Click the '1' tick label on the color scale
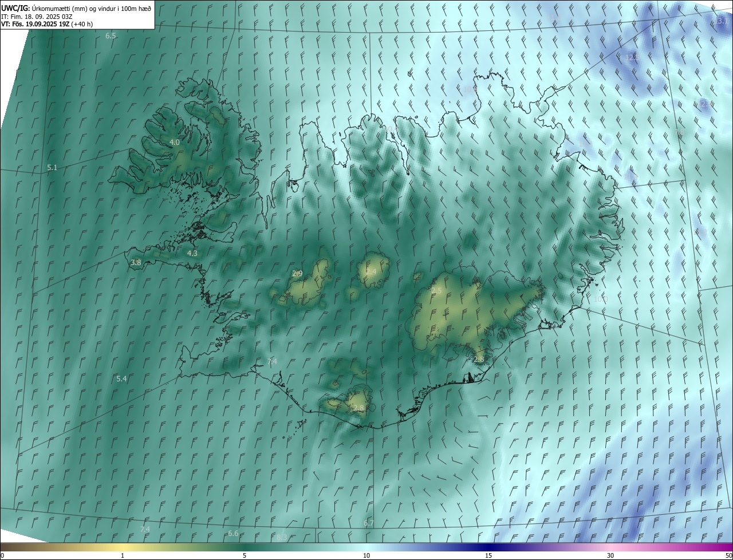Screen dimensions: 733x560 [x=123, y=556]
